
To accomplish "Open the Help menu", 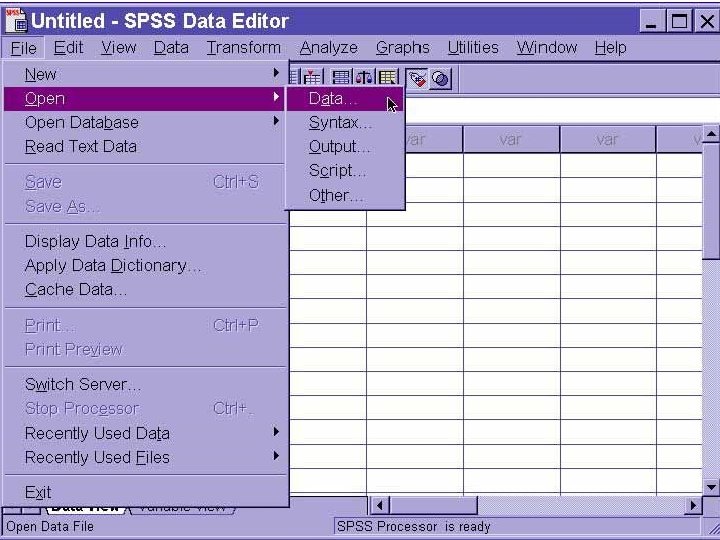I will (x=610, y=48).
